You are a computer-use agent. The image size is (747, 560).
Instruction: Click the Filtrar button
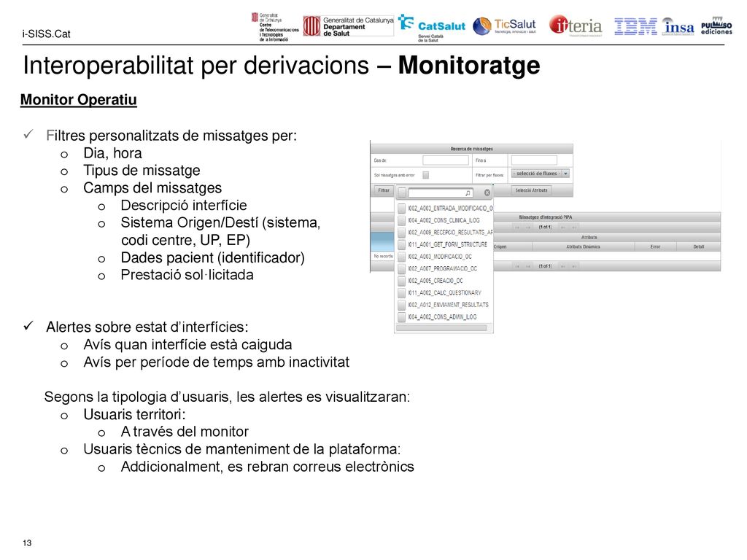point(384,190)
